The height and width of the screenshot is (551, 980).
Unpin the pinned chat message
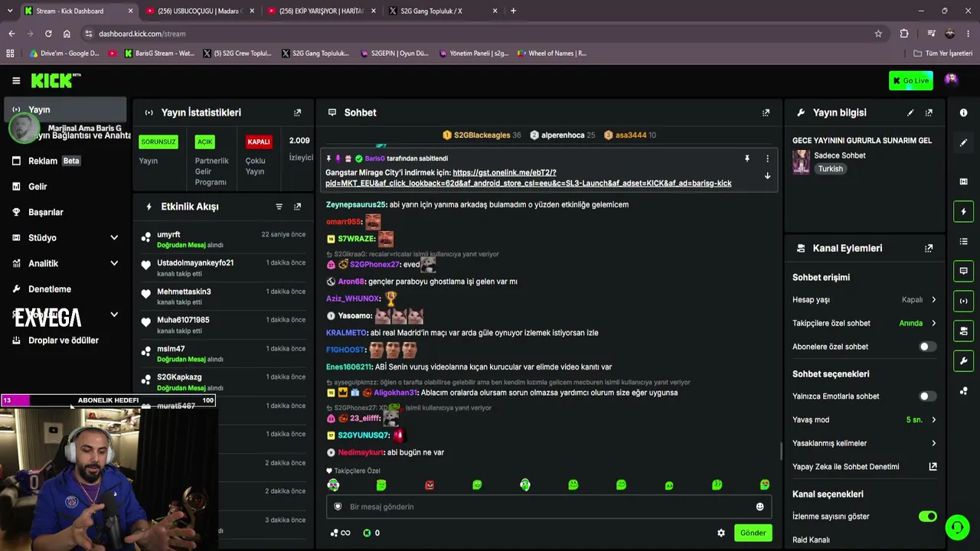[746, 158]
